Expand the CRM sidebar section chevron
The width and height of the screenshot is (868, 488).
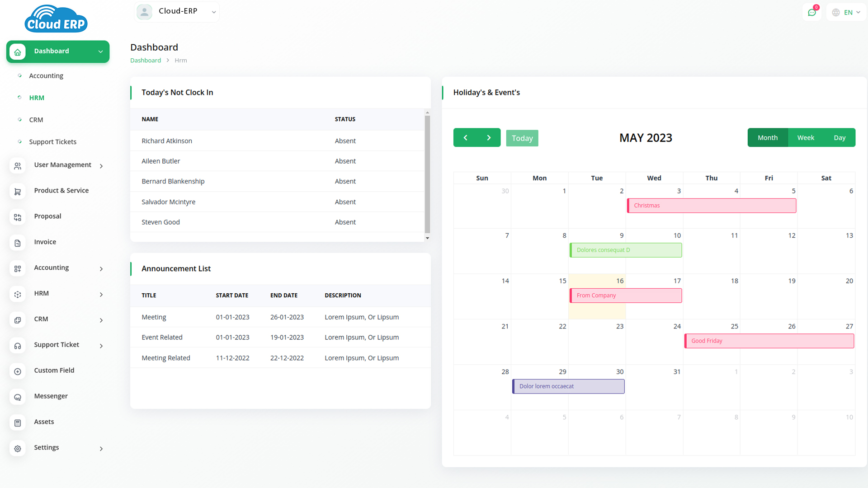tap(101, 320)
